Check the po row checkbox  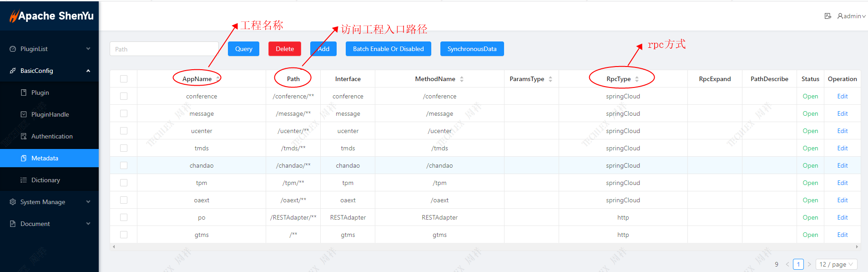pos(124,217)
